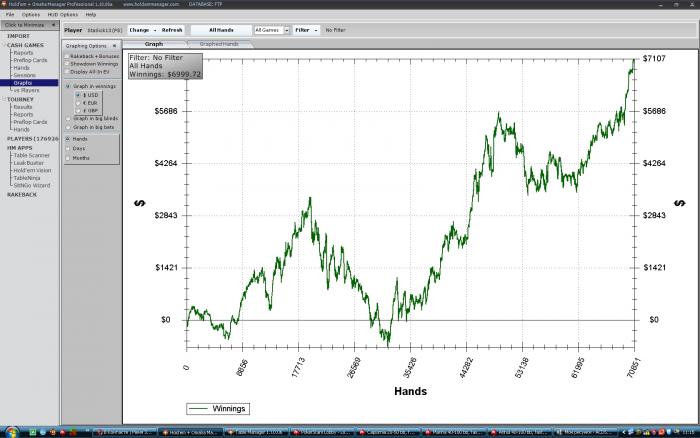
Task: Open the Change player dropdown
Action: (x=142, y=30)
